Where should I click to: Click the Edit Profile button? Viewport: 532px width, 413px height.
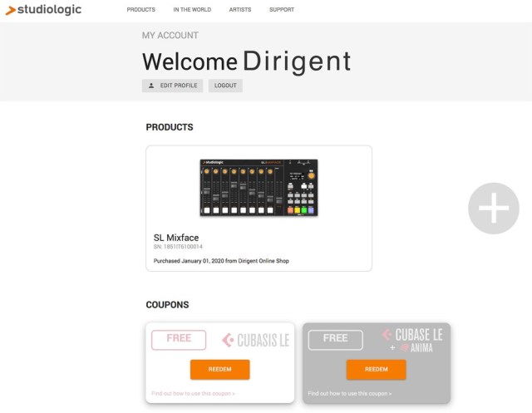pos(172,86)
